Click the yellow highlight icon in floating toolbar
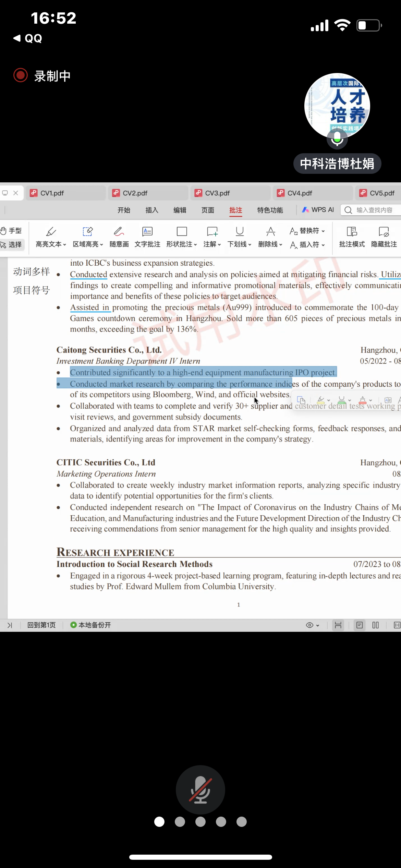401x868 pixels. coord(321,400)
